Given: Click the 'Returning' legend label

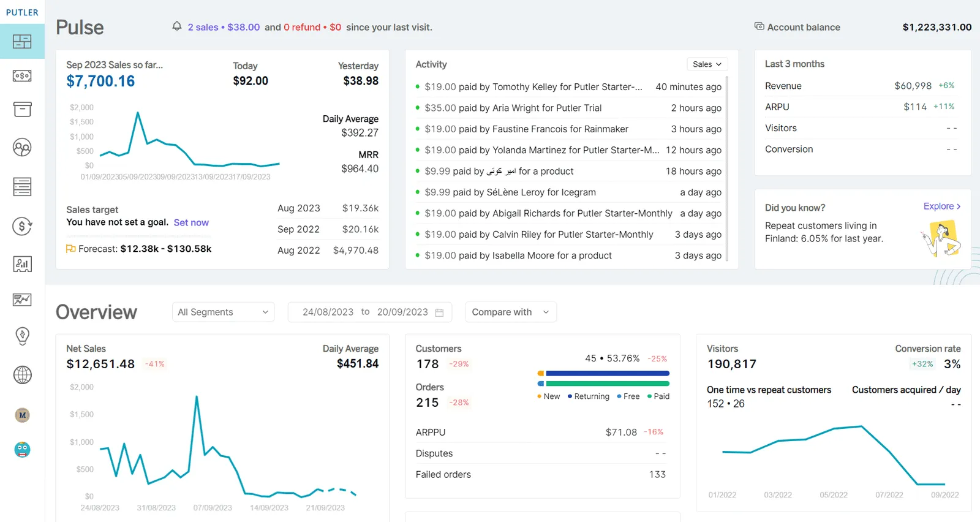Looking at the screenshot, I should pos(592,396).
